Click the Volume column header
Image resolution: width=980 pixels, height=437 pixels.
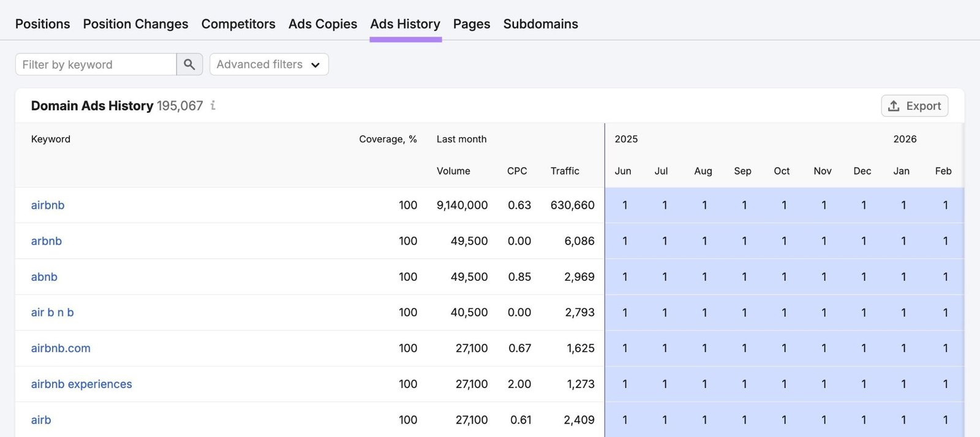pos(453,171)
